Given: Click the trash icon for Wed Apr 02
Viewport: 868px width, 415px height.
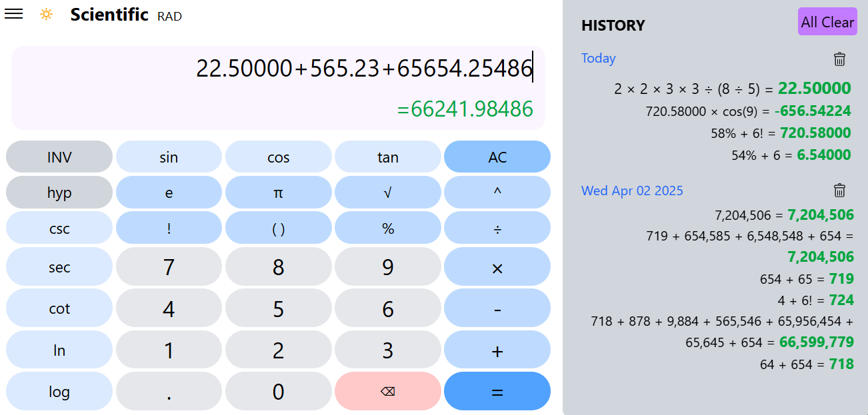Looking at the screenshot, I should click(x=839, y=191).
